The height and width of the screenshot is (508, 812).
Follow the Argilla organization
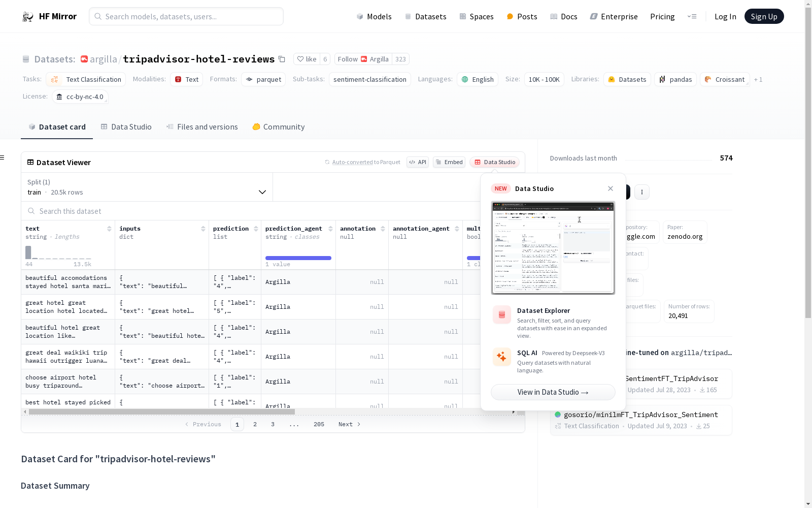point(363,59)
